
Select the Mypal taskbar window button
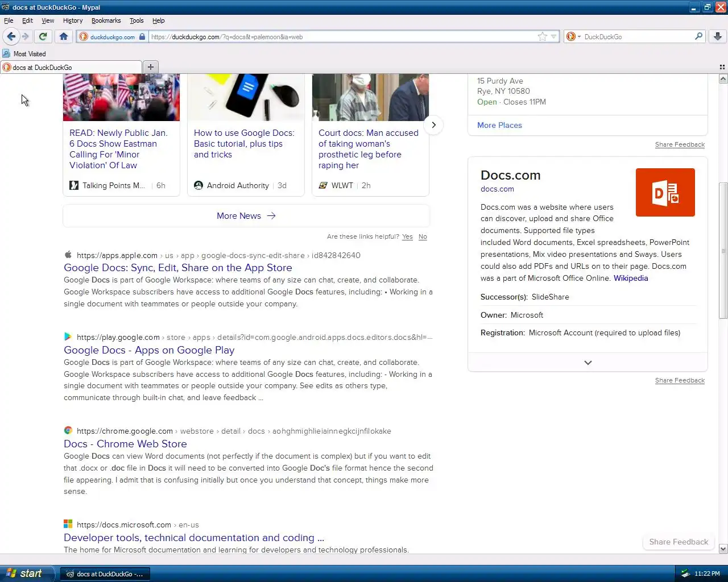click(105, 574)
